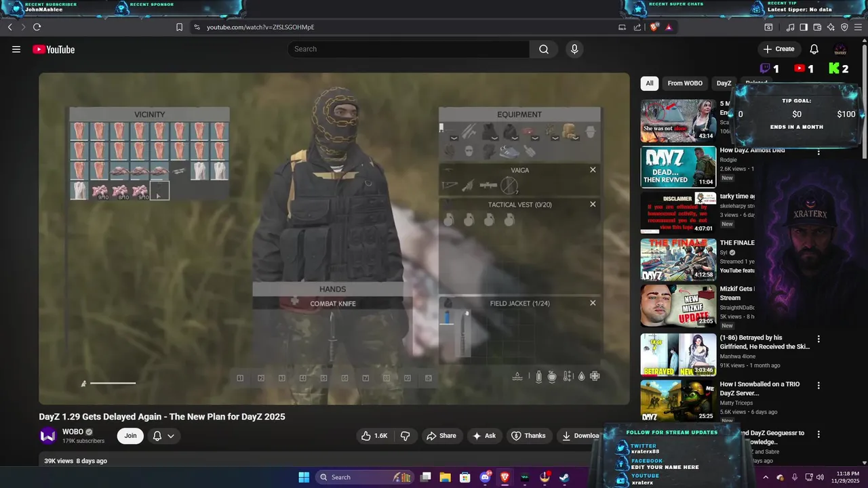Image resolution: width=868 pixels, height=488 pixels.
Task: Open the Betrayed 3:03:46 video thumbnail
Action: (x=678, y=354)
